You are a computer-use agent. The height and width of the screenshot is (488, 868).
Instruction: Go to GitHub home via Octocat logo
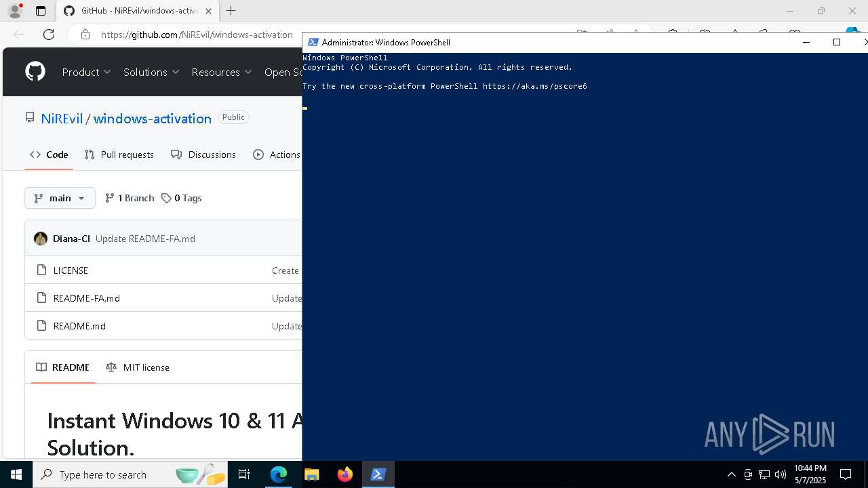pos(35,72)
